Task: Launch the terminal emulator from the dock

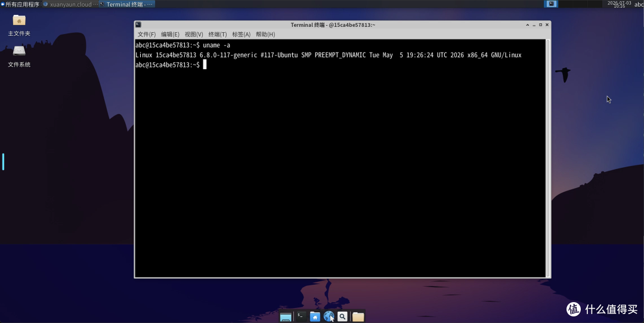Action: pos(302,316)
